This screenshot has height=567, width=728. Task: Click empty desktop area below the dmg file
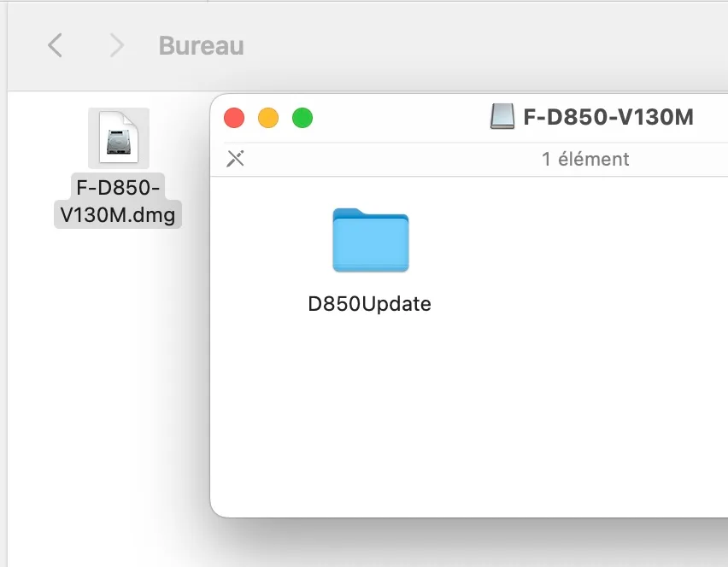coord(111,384)
